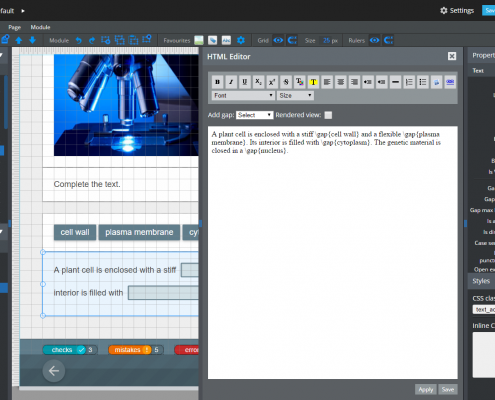
Task: Insert bulleted list
Action: click(422, 82)
